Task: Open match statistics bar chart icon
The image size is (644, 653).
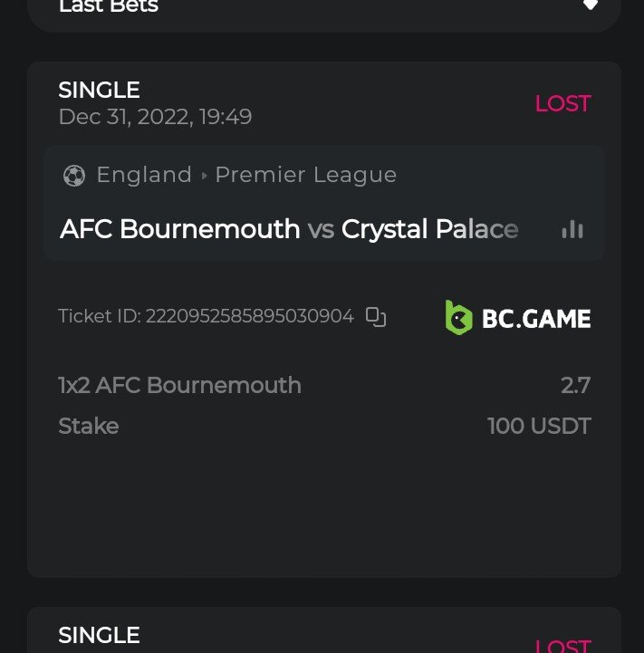Action: pos(572,230)
